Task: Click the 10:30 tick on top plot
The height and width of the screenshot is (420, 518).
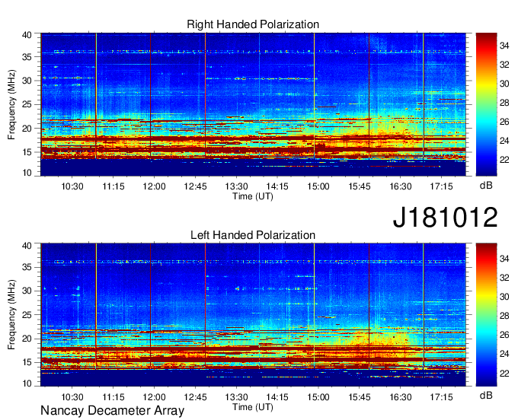Action: click(72, 186)
